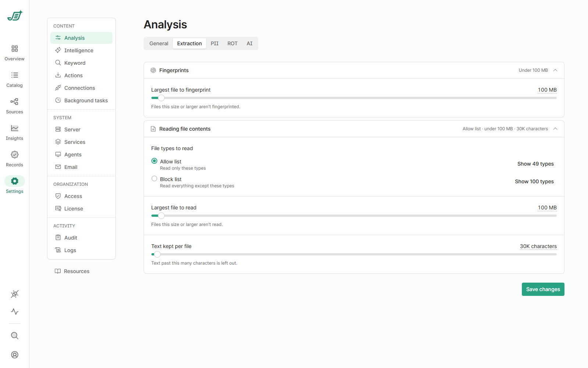
Task: Open the Overview dashboard icon
Action: [15, 49]
